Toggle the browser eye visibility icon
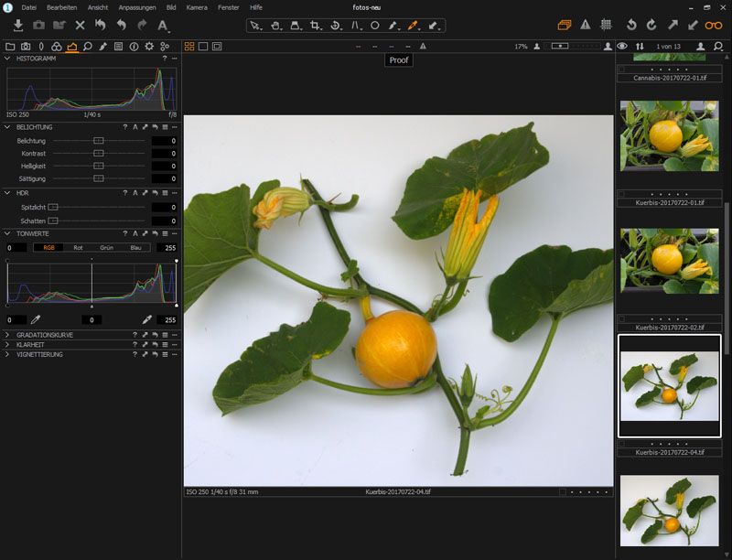The width and height of the screenshot is (732, 560). click(x=622, y=46)
